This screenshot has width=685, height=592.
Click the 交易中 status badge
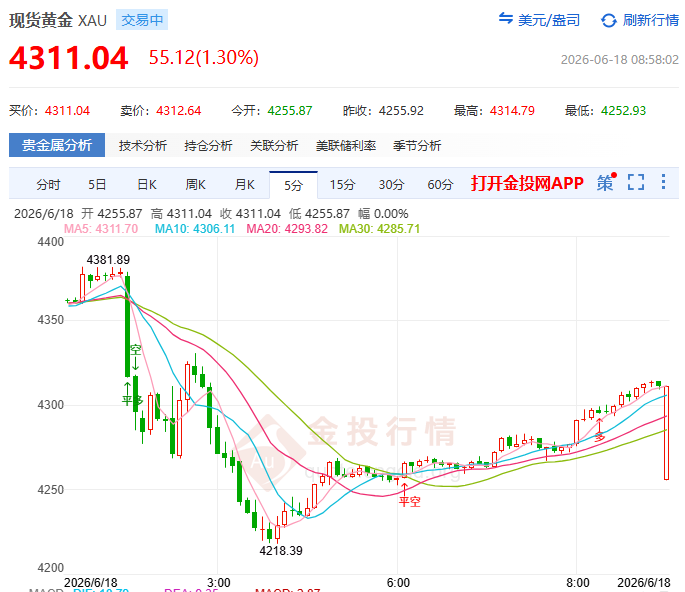[x=142, y=20]
